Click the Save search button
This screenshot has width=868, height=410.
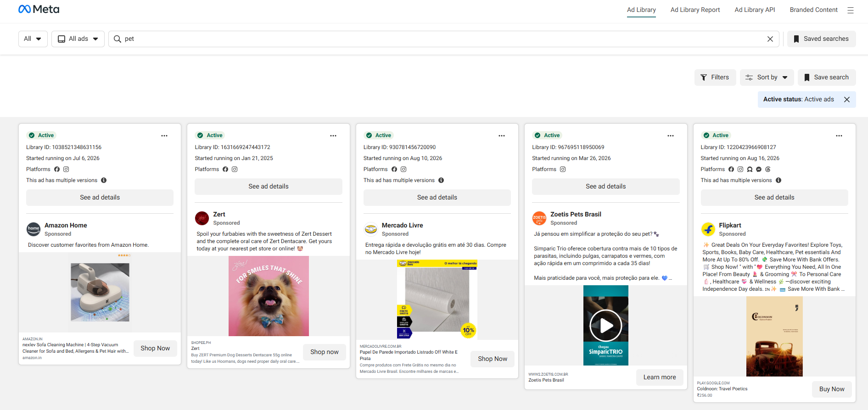click(827, 78)
